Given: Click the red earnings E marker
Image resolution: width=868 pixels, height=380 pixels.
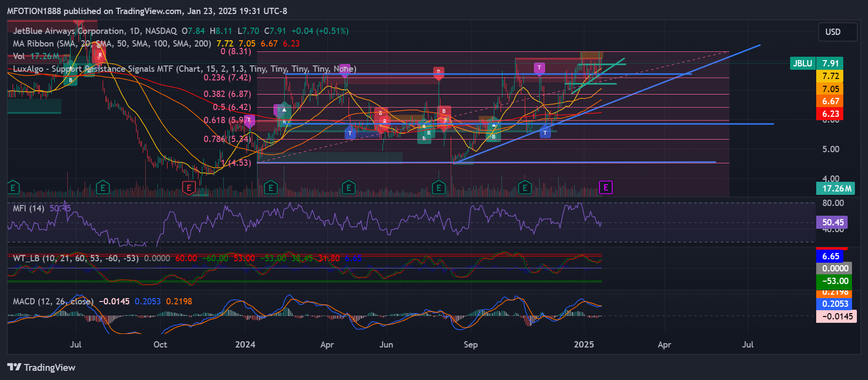Looking at the screenshot, I should pyautogui.click(x=188, y=188).
